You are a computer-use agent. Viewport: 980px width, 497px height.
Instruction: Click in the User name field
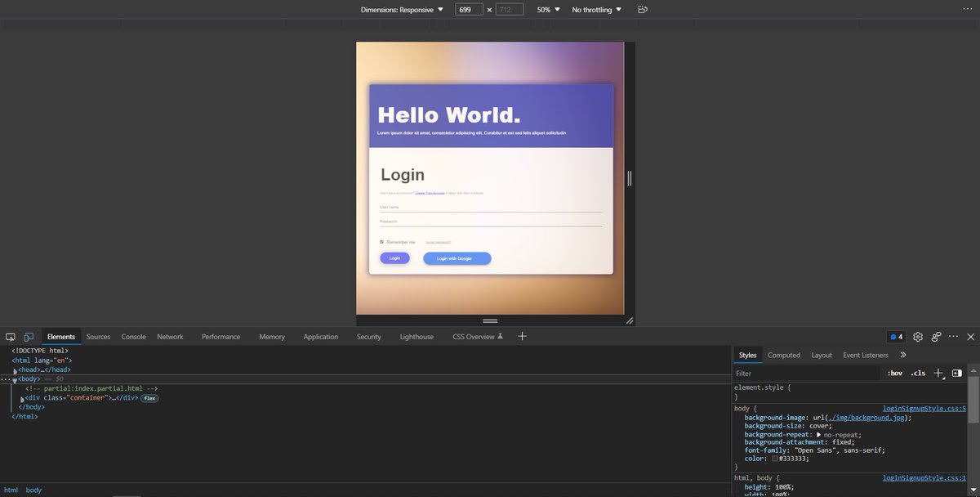point(491,207)
